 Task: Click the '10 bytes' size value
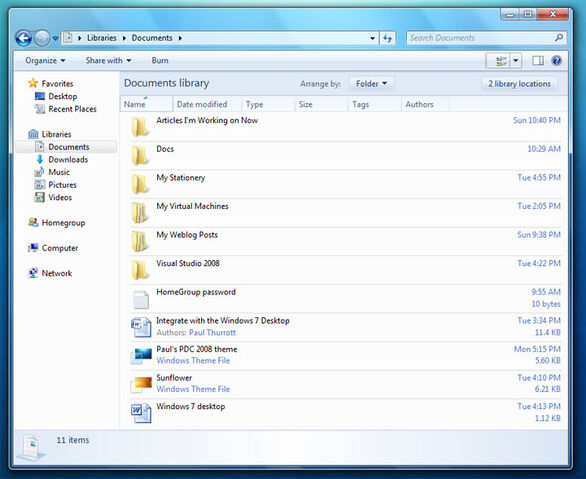546,304
